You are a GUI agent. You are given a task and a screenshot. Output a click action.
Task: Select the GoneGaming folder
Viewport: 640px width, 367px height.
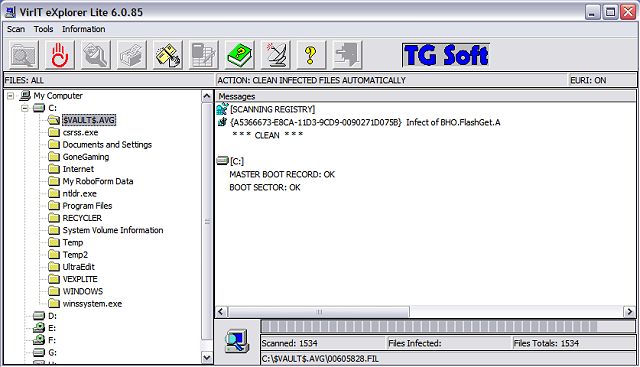(86, 157)
